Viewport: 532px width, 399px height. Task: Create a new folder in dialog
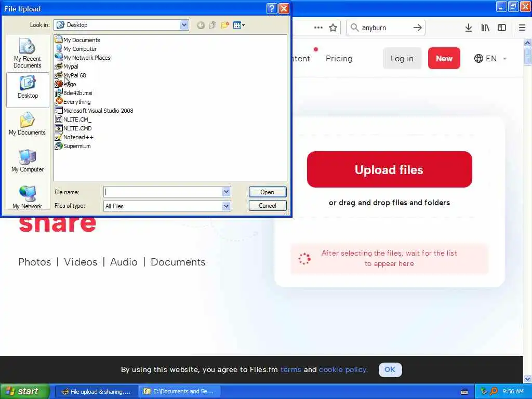[x=224, y=25]
